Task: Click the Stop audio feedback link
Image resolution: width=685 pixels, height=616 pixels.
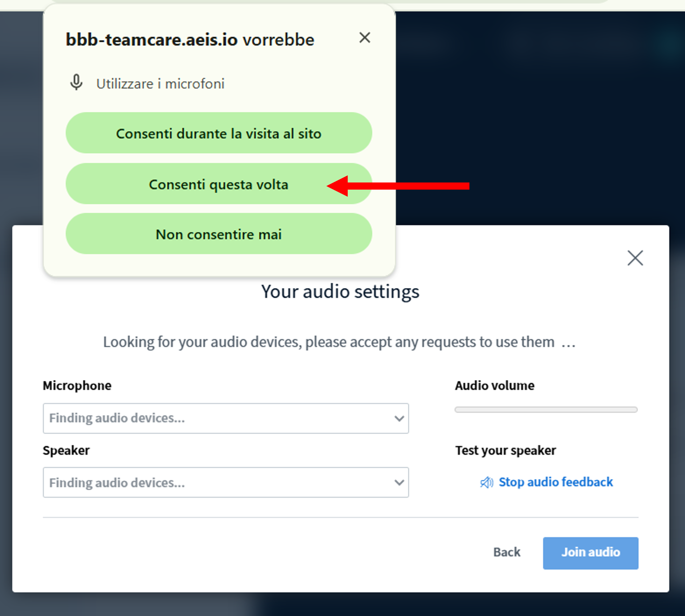Action: pyautogui.click(x=555, y=482)
